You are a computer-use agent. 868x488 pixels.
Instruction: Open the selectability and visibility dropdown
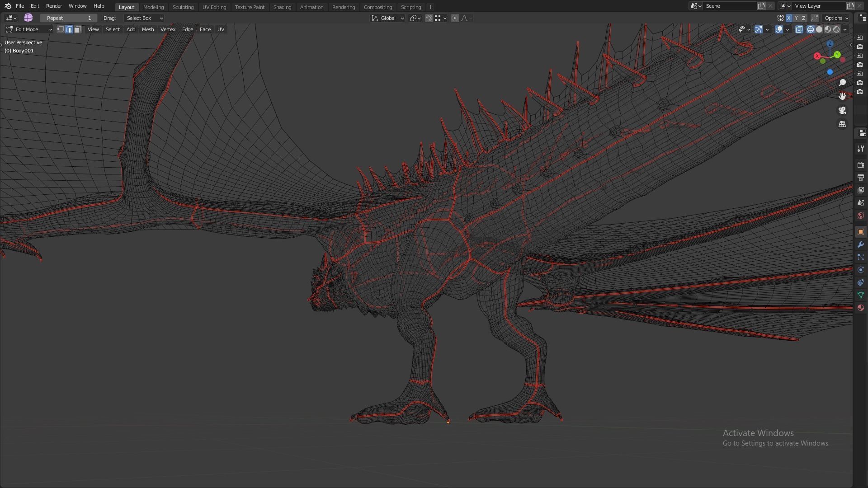[744, 29]
